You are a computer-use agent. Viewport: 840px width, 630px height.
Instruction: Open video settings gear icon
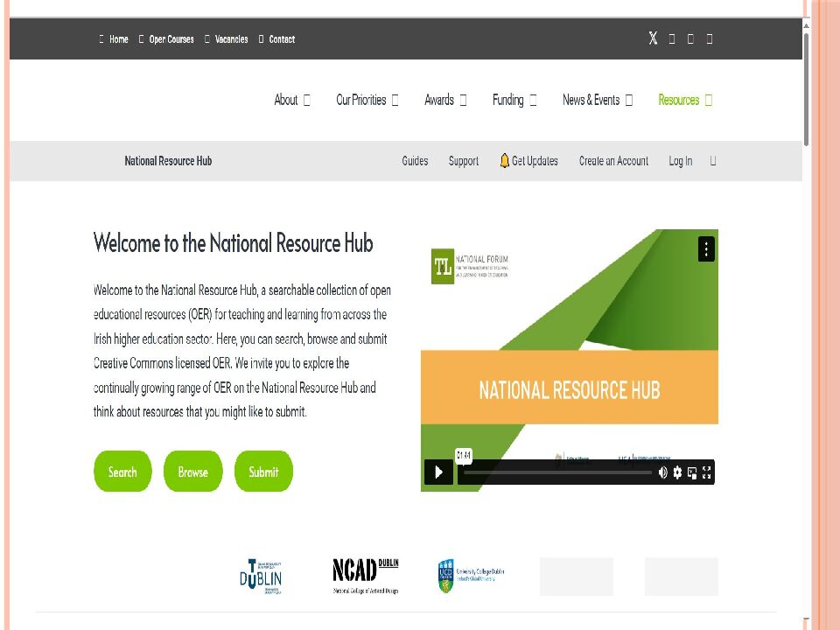point(677,472)
